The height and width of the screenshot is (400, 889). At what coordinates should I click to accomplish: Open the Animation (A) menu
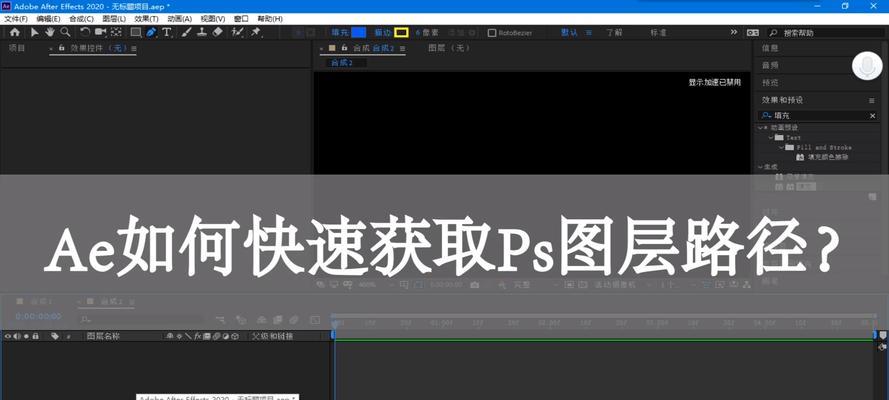(179, 19)
